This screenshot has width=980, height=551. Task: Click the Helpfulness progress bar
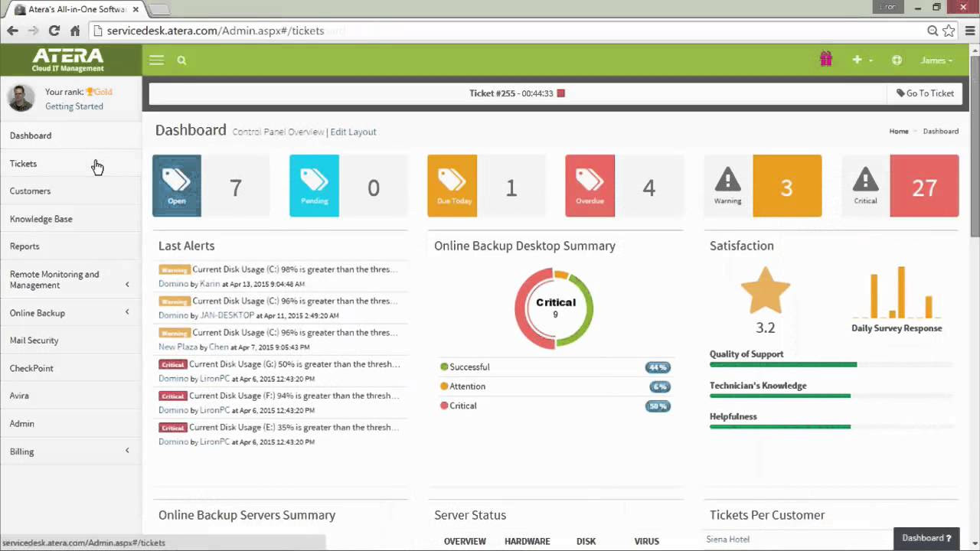coord(831,426)
